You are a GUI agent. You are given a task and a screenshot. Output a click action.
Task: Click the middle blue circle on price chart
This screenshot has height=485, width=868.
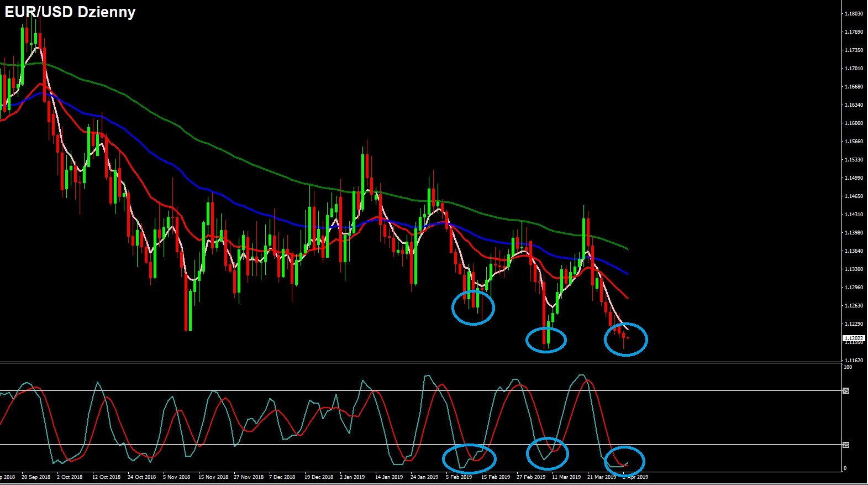click(x=546, y=340)
